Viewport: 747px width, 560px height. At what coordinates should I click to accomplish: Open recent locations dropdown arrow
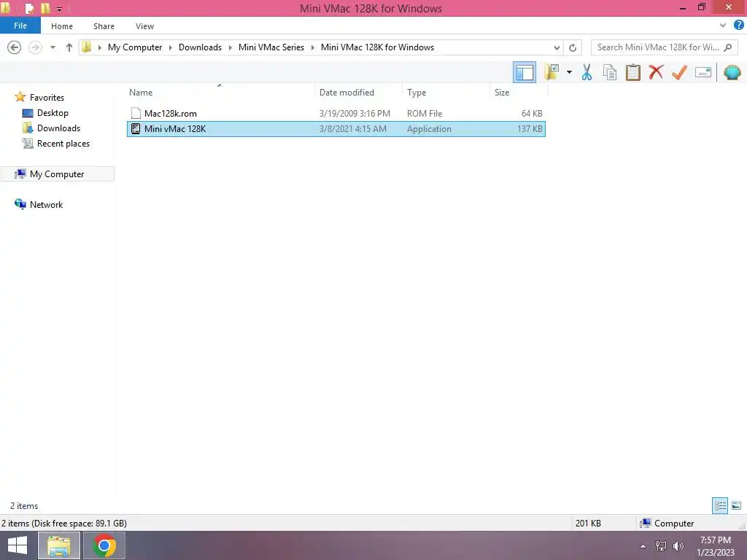pos(53,47)
